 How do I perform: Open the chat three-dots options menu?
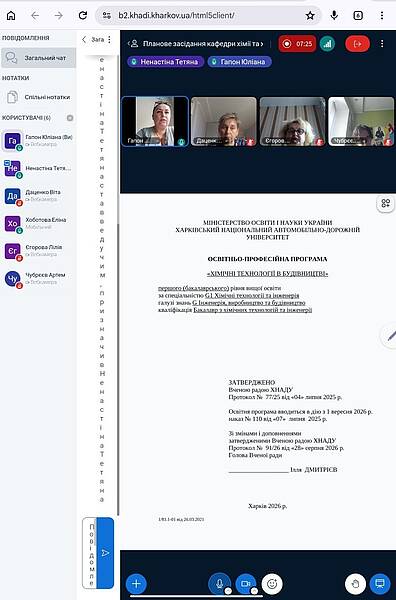pos(109,39)
